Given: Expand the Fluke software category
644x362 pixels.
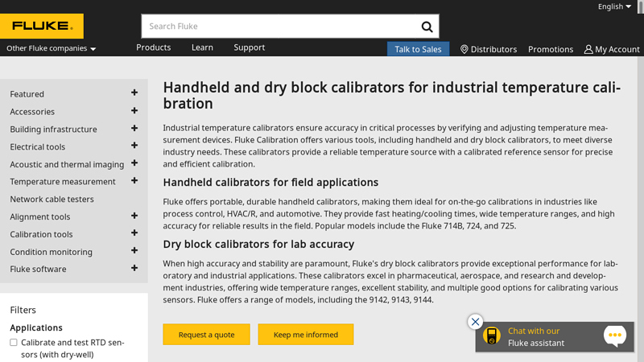Looking at the screenshot, I should click(x=134, y=268).
